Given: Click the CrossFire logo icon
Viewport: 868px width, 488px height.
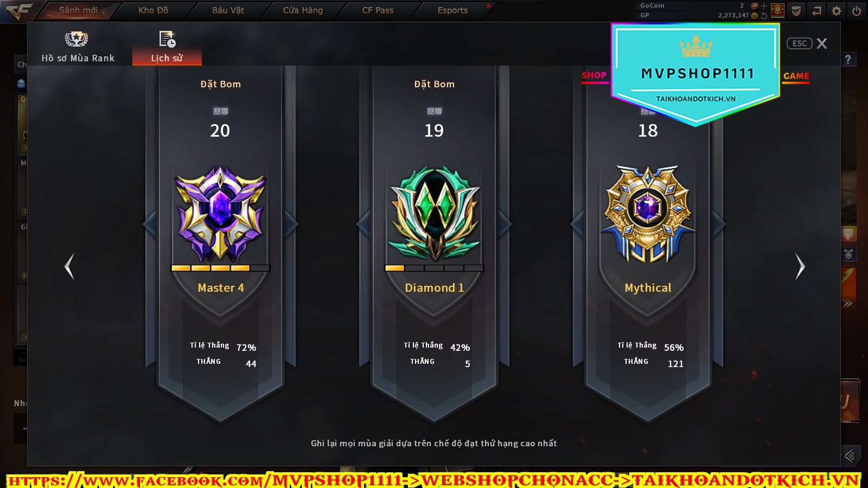Looking at the screenshot, I should coord(18,11).
